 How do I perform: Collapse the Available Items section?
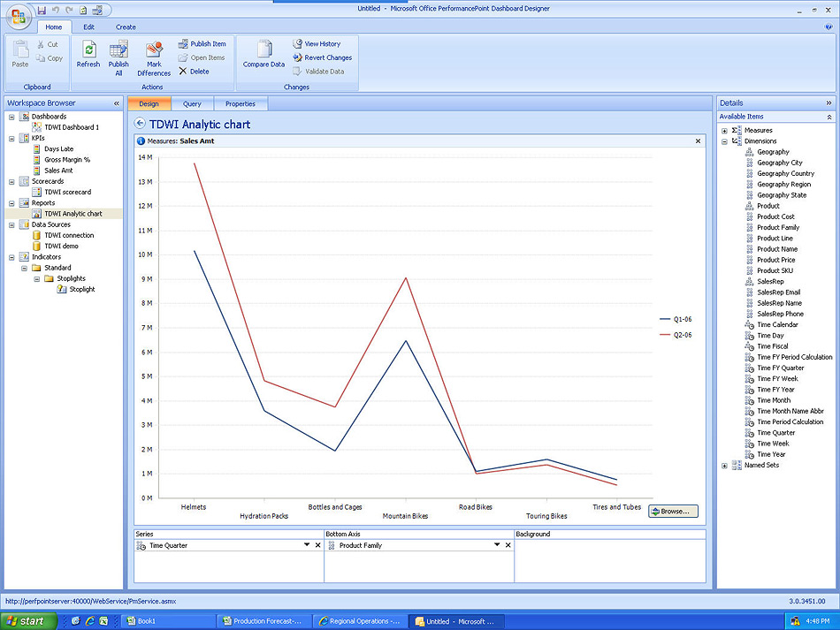(829, 117)
